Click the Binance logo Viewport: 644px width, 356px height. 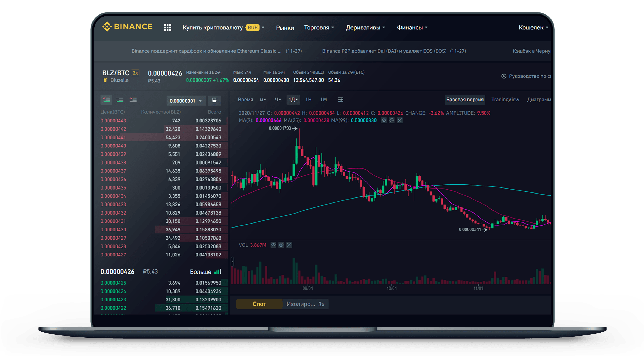[x=127, y=27]
